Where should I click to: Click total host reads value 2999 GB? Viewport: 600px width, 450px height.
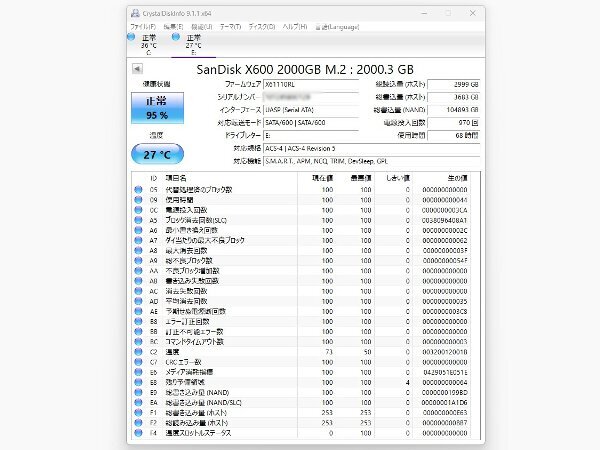(453, 84)
